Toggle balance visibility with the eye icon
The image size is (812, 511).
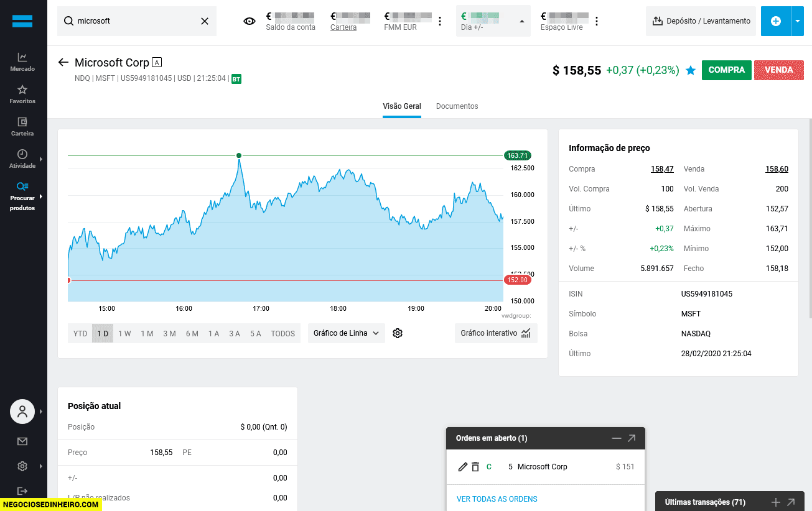pyautogui.click(x=250, y=21)
